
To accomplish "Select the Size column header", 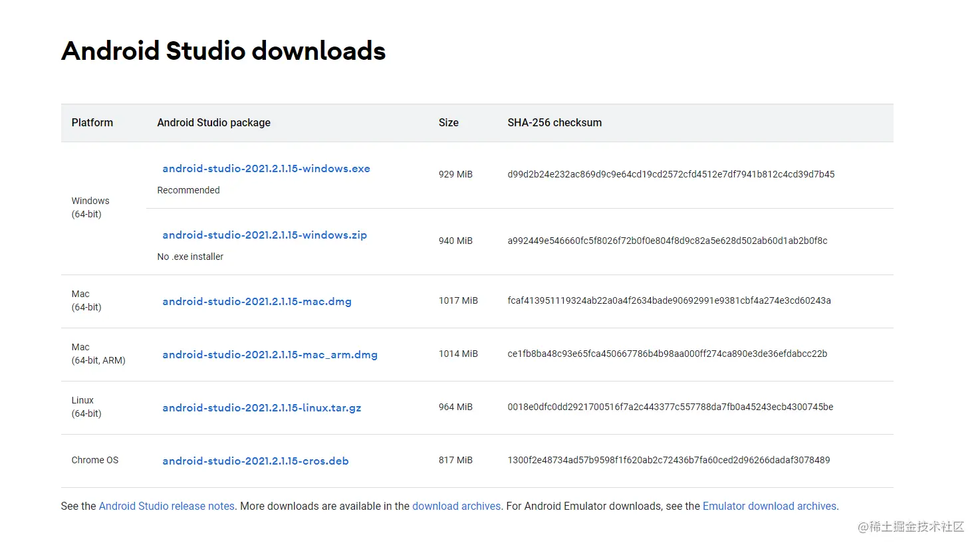I will (x=448, y=122).
